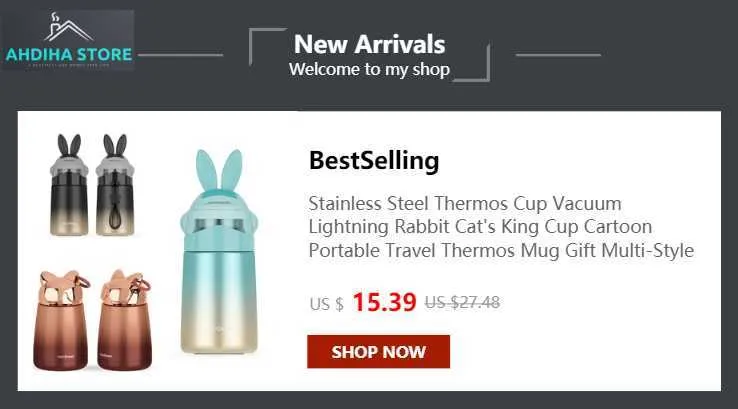Click the house roof icon in logo
738x409 pixels.
click(x=69, y=30)
